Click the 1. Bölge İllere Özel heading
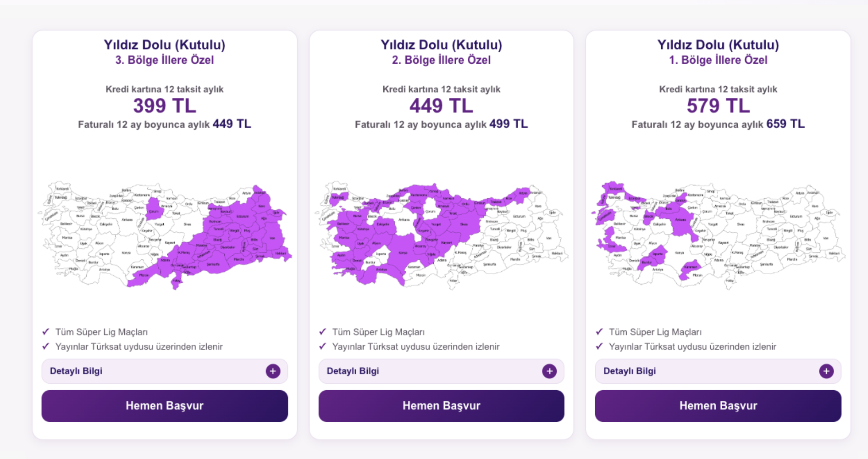Image resolution: width=868 pixels, height=459 pixels. point(718,60)
